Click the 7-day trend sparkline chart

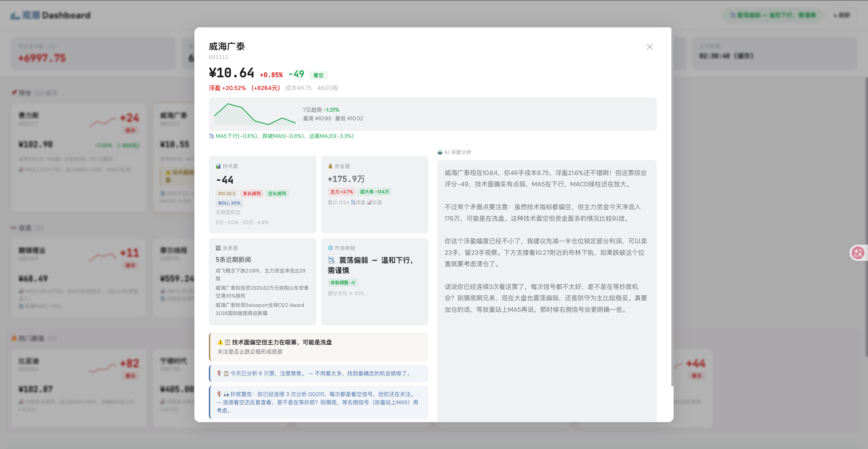[255, 114]
